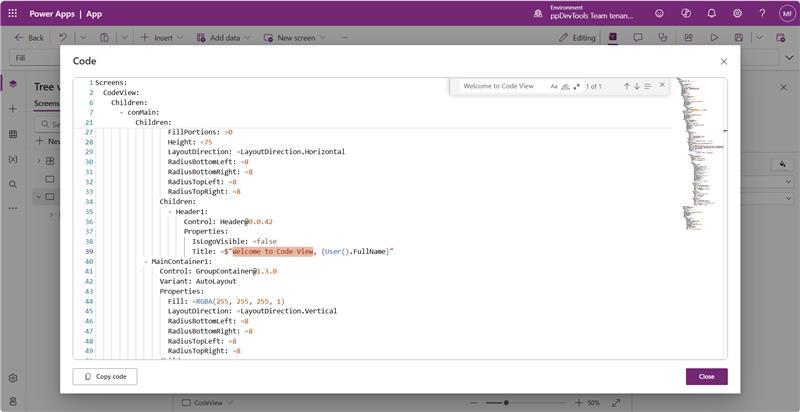Zoom in with the plus button
The width and height of the screenshot is (800, 412).
579,403
